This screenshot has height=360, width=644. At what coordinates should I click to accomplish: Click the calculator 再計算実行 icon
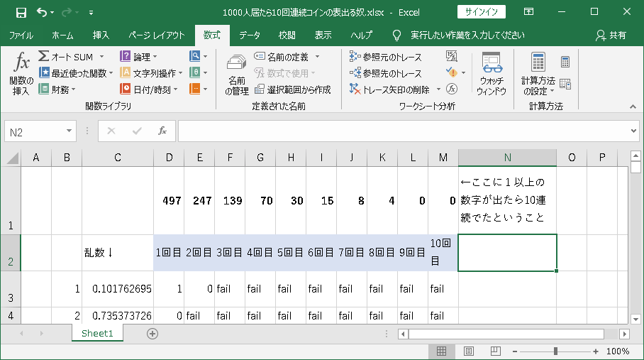pyautogui.click(x=565, y=62)
